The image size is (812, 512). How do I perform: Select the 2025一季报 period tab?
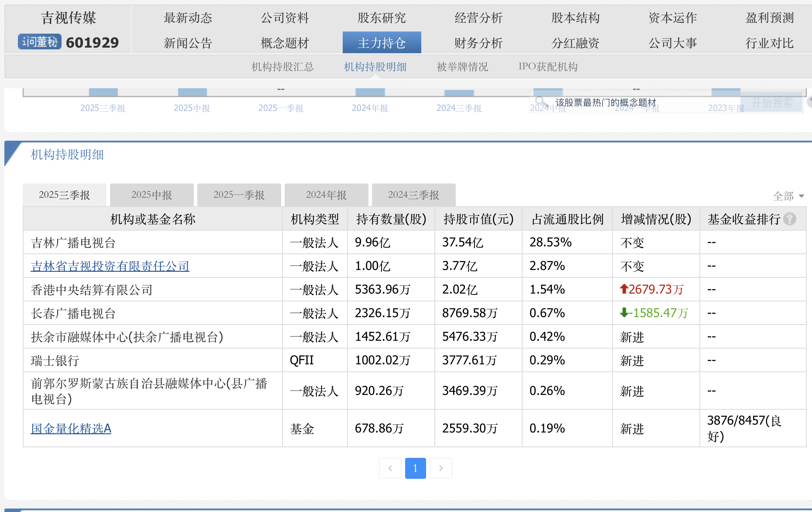coord(239,195)
